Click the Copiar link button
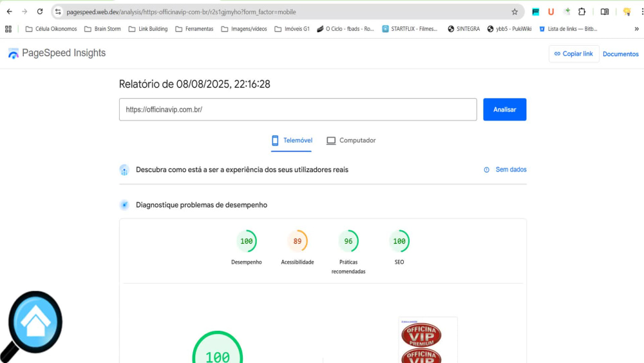This screenshot has width=644, height=363. tap(574, 54)
